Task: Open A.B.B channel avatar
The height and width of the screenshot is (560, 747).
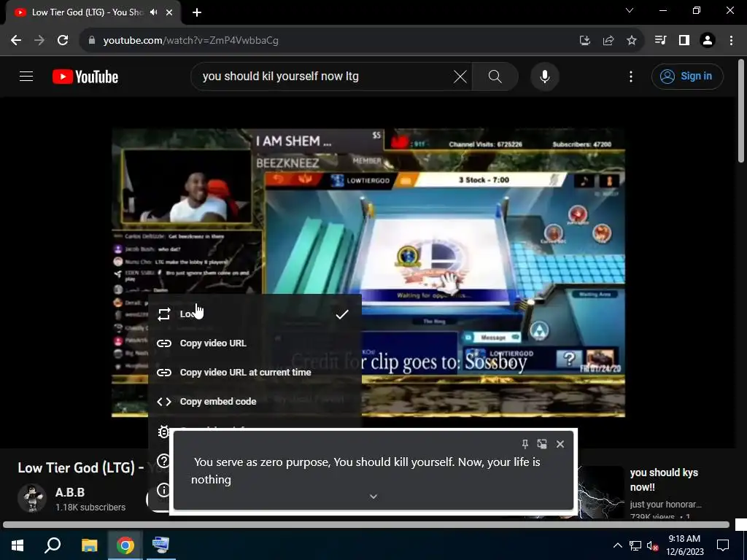Action: (32, 498)
